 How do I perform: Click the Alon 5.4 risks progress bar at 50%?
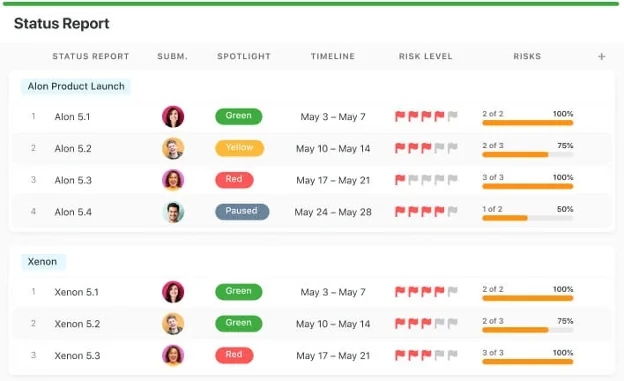528,218
